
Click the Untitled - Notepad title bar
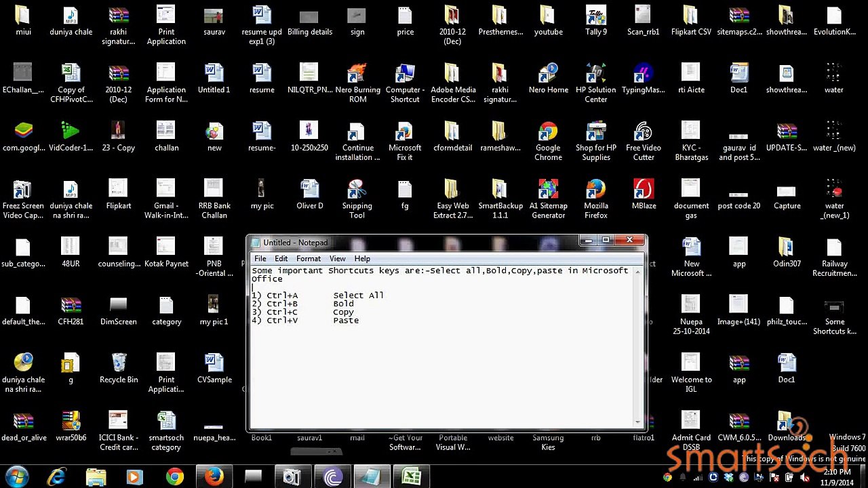414,242
